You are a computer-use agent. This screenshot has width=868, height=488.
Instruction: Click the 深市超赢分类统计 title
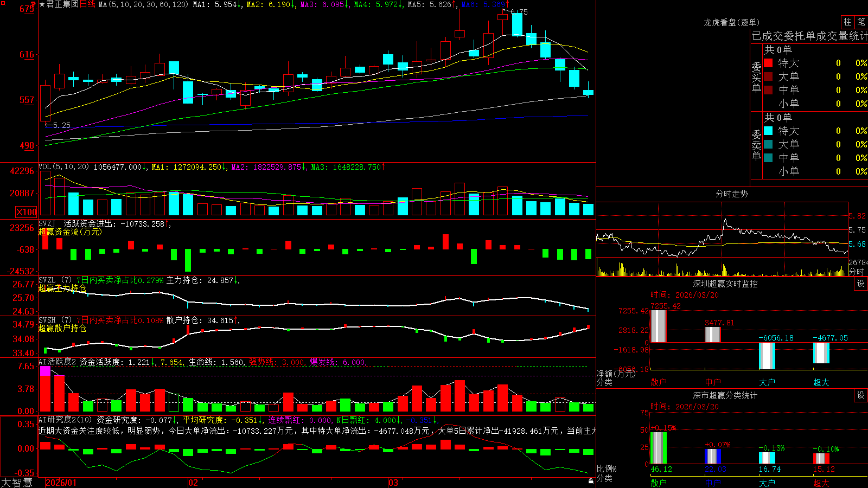tap(725, 395)
